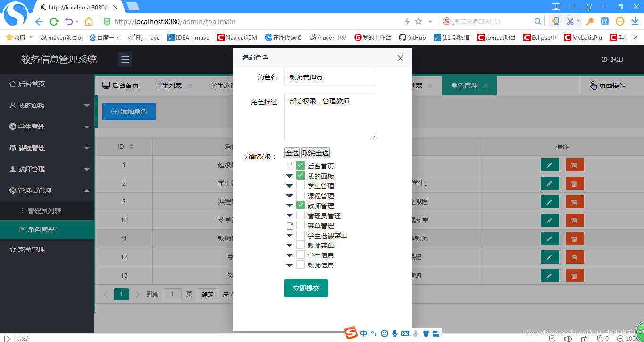Click the Sogou microphone voice input icon
The image size is (644, 342).
tap(395, 333)
